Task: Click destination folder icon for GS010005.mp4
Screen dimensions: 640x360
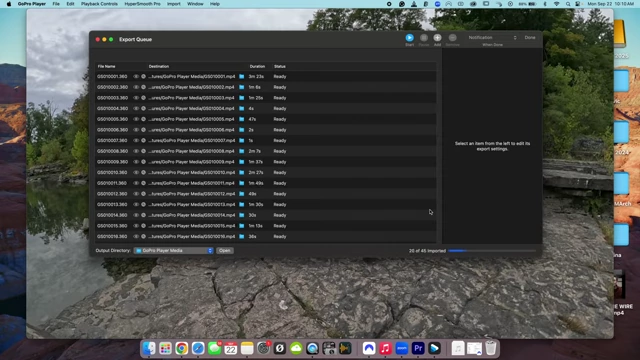Action: (x=242, y=119)
